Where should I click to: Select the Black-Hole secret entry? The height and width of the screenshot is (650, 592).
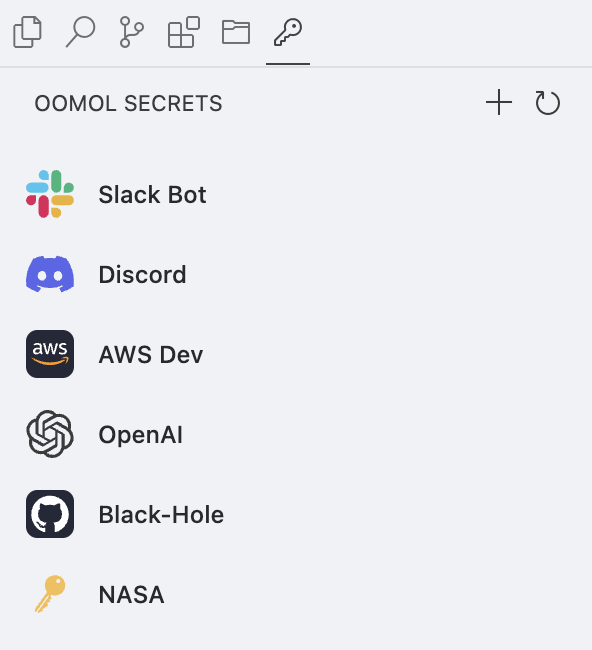click(x=296, y=514)
